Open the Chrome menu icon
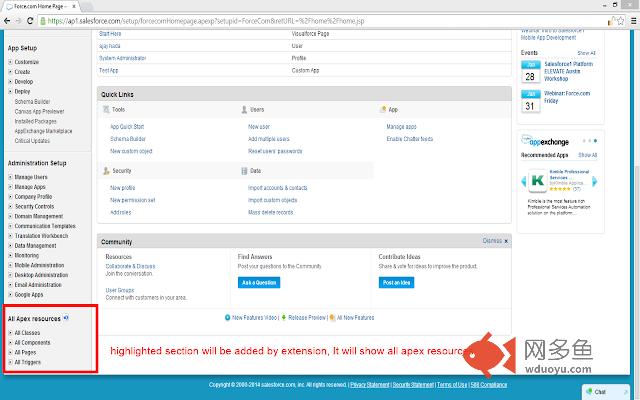Image resolution: width=640 pixels, height=400 pixels. 633,21
